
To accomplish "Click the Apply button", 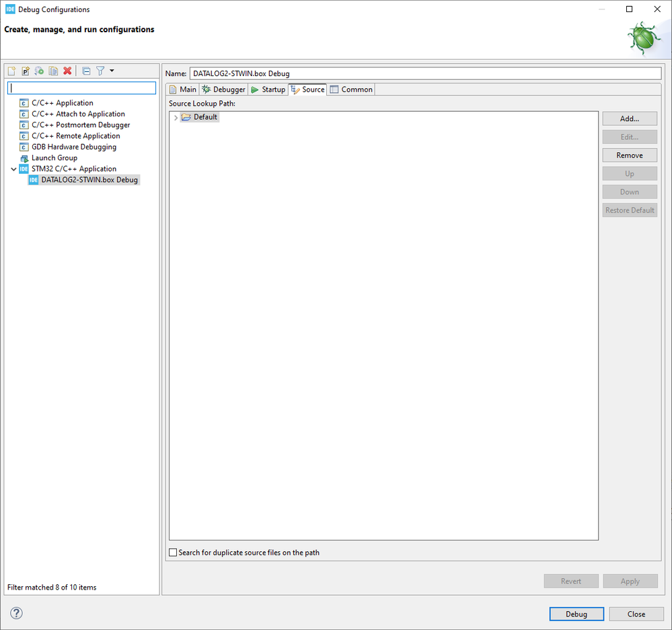I will [x=630, y=581].
